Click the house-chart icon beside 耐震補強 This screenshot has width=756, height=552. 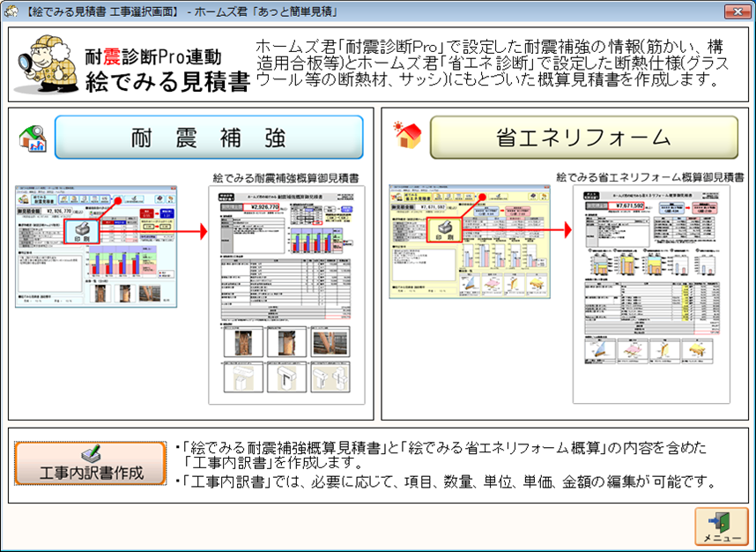33,139
